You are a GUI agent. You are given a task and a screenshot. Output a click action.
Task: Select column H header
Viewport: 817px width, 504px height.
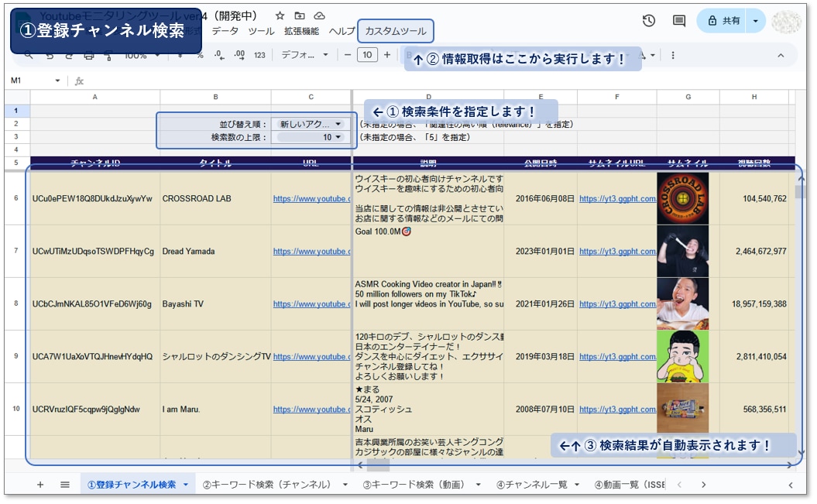click(x=754, y=97)
